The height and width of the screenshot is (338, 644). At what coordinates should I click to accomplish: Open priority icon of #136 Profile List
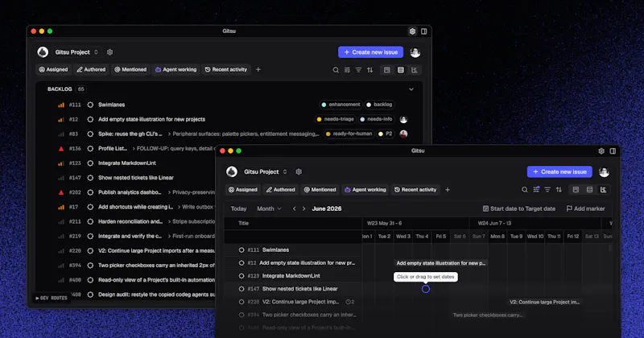tap(61, 149)
